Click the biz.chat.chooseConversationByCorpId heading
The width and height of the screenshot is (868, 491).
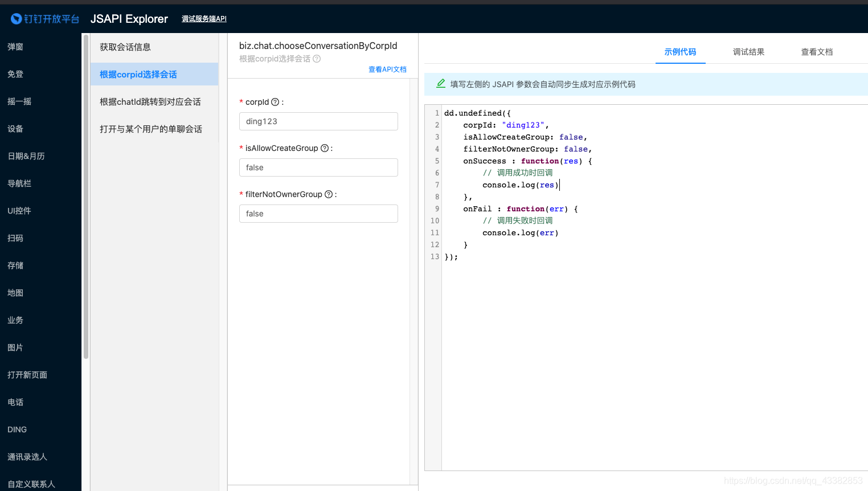318,46
